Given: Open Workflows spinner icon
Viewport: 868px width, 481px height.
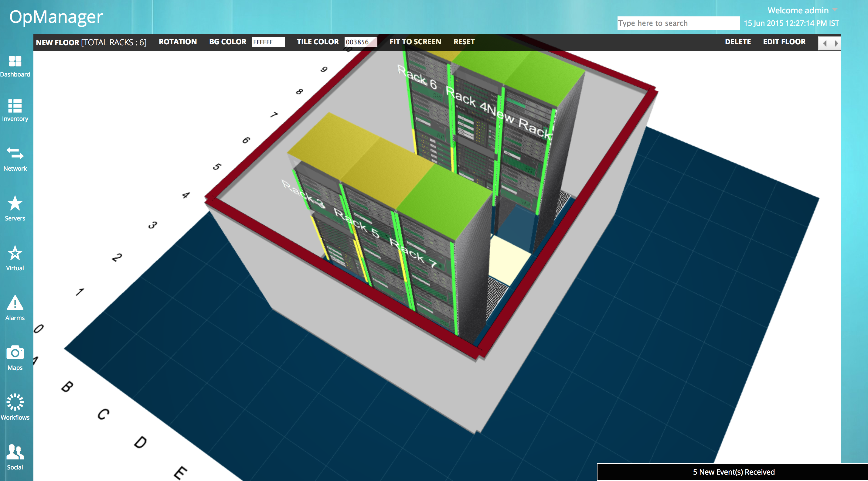Looking at the screenshot, I should [15, 402].
